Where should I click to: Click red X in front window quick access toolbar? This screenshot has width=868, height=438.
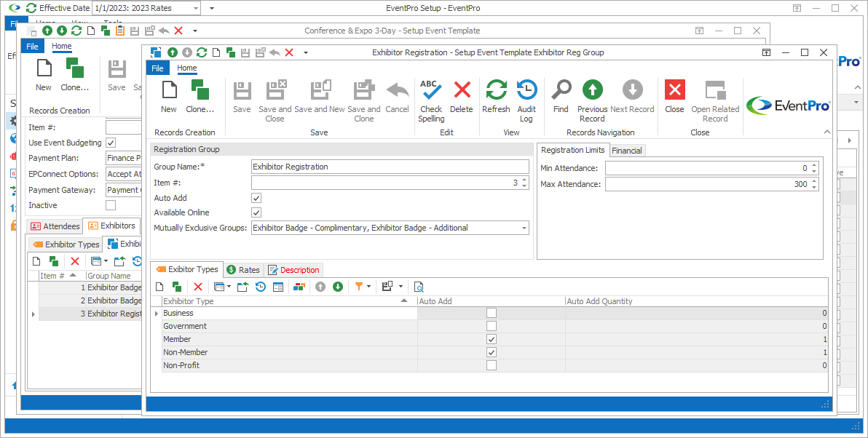[289, 52]
